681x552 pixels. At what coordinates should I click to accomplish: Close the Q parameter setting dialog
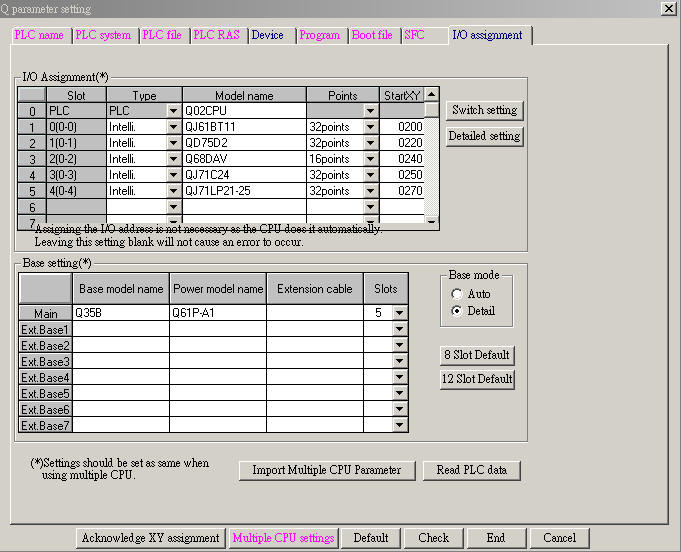pyautogui.click(x=669, y=9)
